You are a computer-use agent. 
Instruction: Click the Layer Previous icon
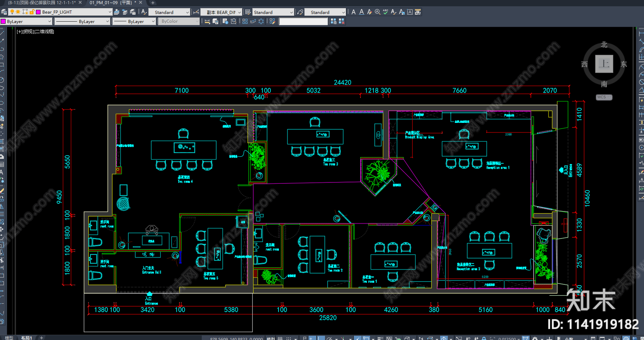[125, 12]
